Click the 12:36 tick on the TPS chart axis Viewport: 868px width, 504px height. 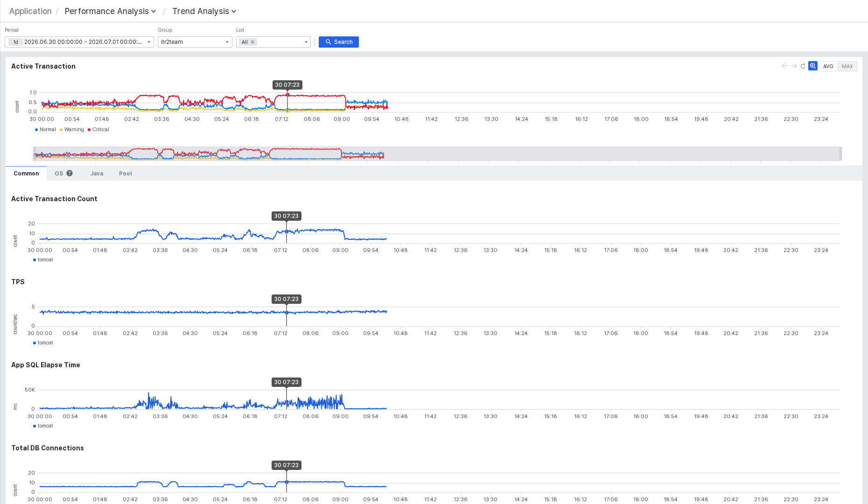[x=461, y=334]
